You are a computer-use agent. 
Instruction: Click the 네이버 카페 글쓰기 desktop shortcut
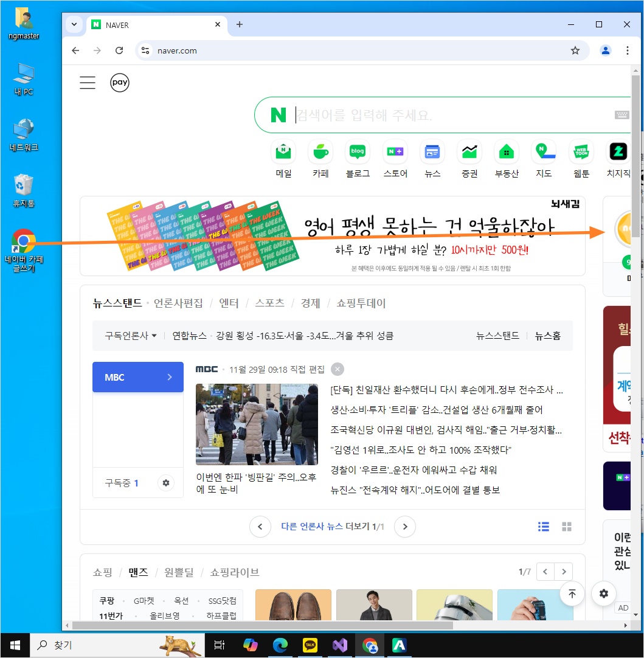(x=24, y=251)
